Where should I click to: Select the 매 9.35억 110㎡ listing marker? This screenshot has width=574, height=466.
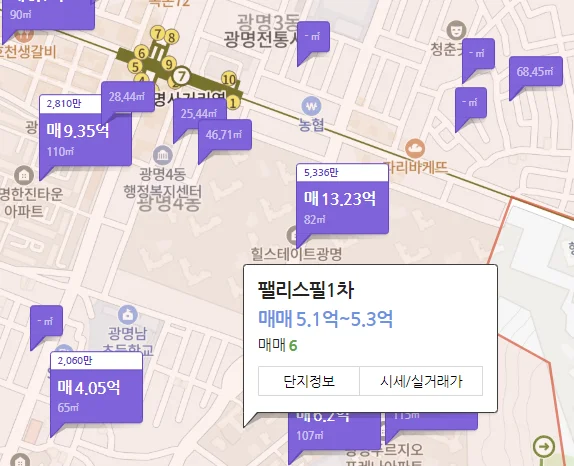pyautogui.click(x=85, y=139)
